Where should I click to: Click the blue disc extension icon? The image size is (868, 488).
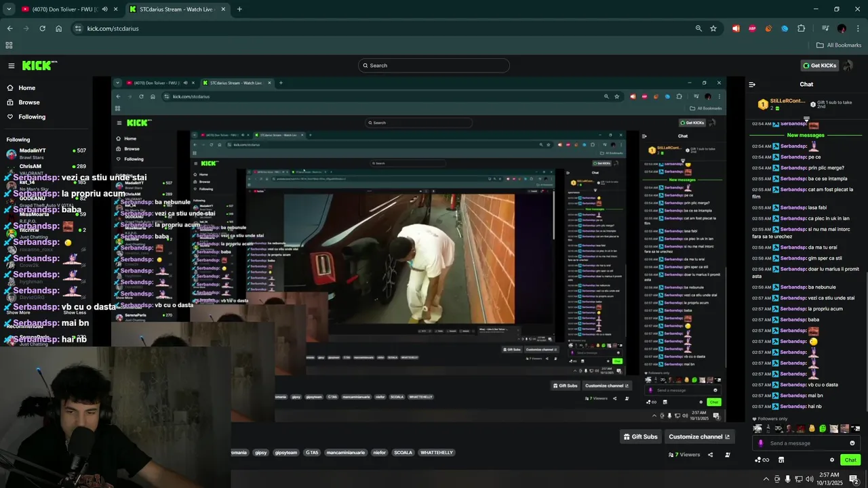point(785,28)
